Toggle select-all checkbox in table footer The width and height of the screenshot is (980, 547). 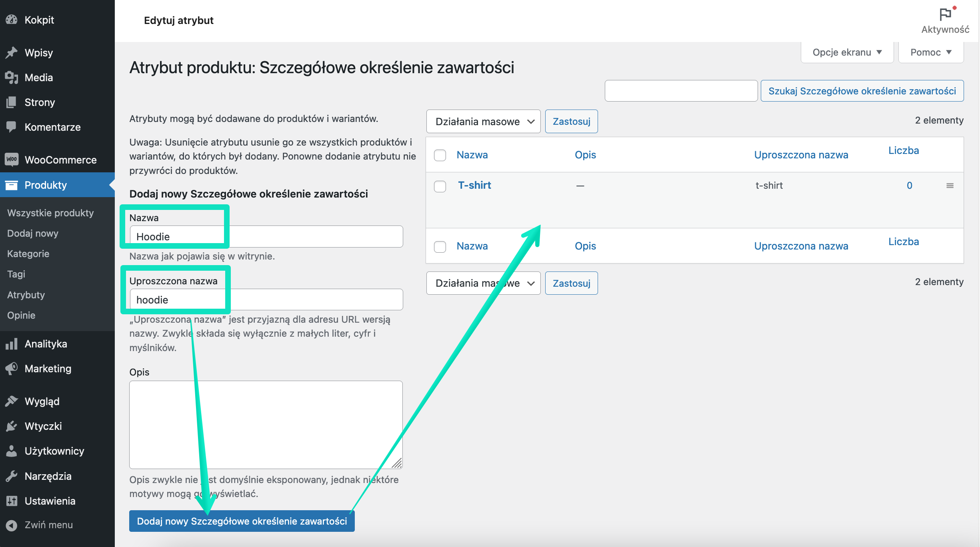(x=440, y=247)
